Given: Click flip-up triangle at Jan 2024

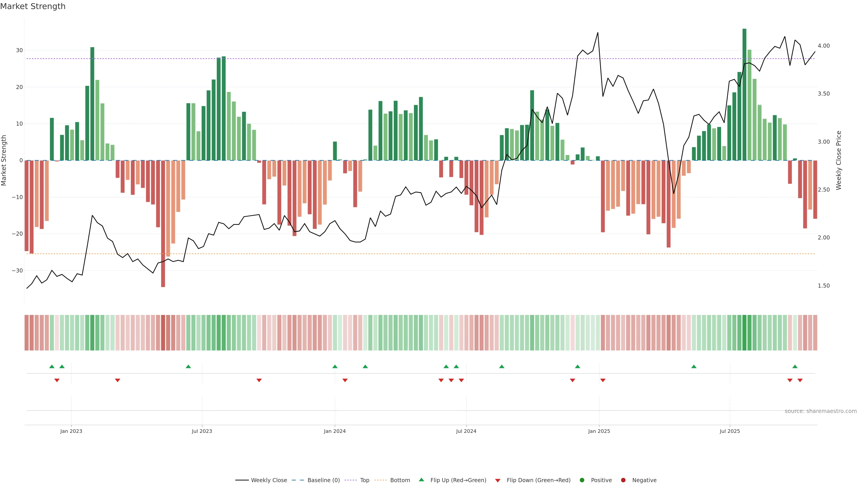Looking at the screenshot, I should 335,366.
